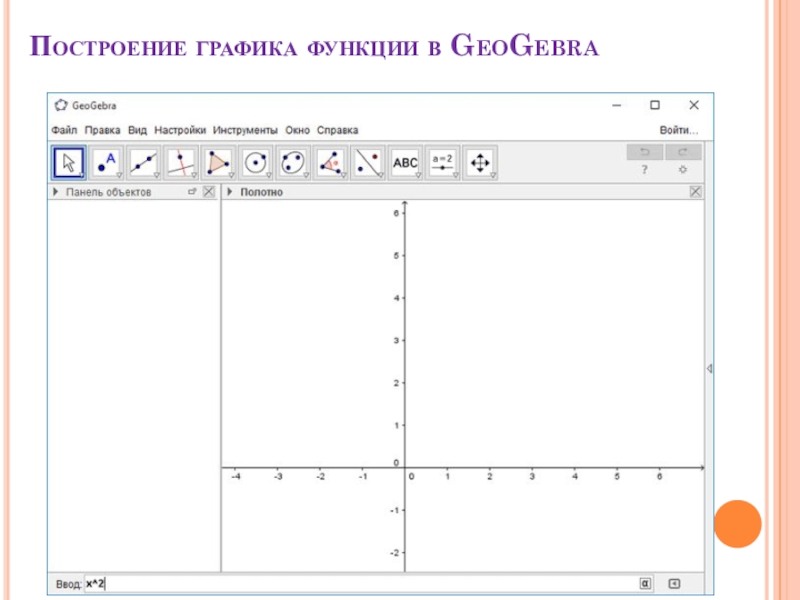Select the Circle with center tool

pos(256,163)
